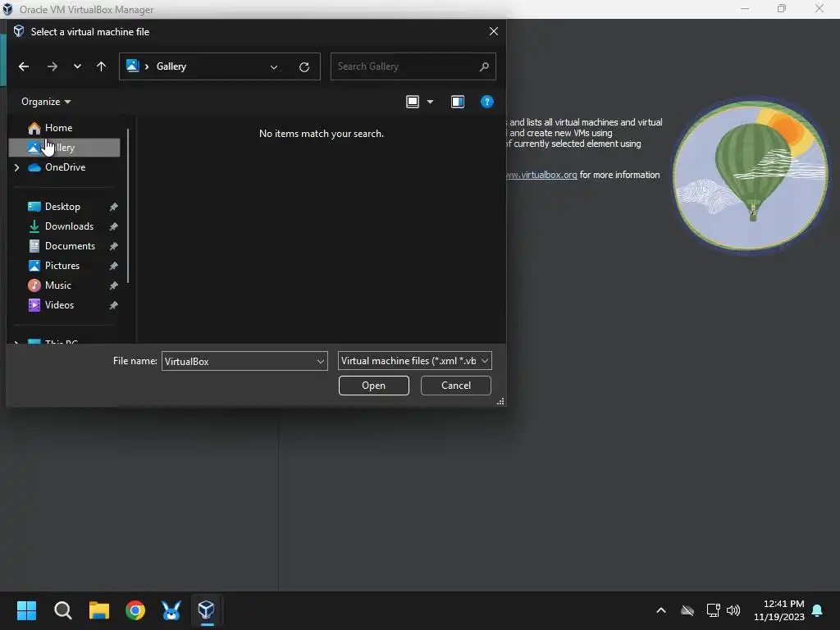Open the Organize menu

(x=46, y=102)
